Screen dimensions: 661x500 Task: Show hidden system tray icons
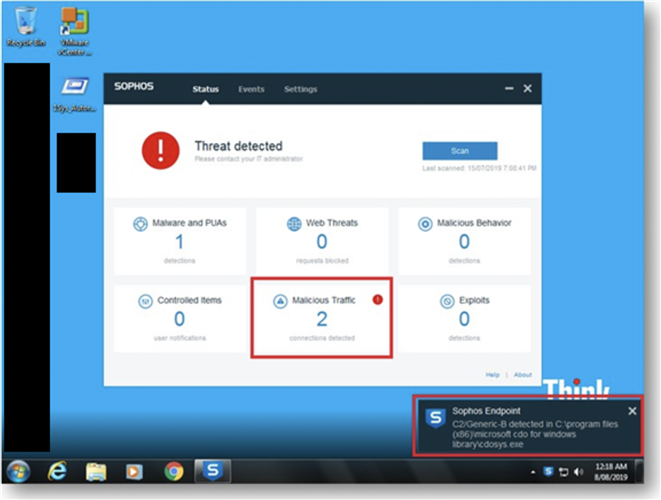(533, 471)
